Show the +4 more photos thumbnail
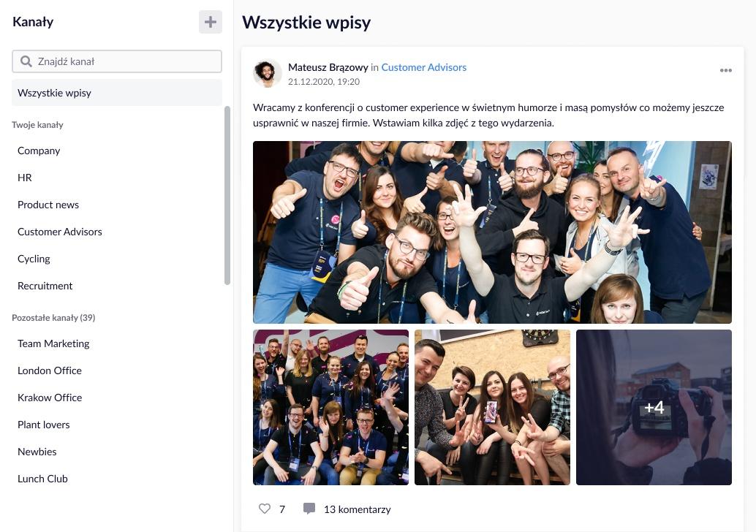Screen dimensions: 756x532 [x=654, y=407]
